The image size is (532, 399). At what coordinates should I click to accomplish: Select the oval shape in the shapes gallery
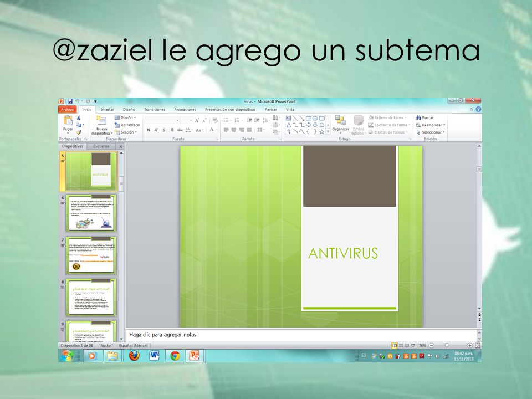click(x=315, y=119)
